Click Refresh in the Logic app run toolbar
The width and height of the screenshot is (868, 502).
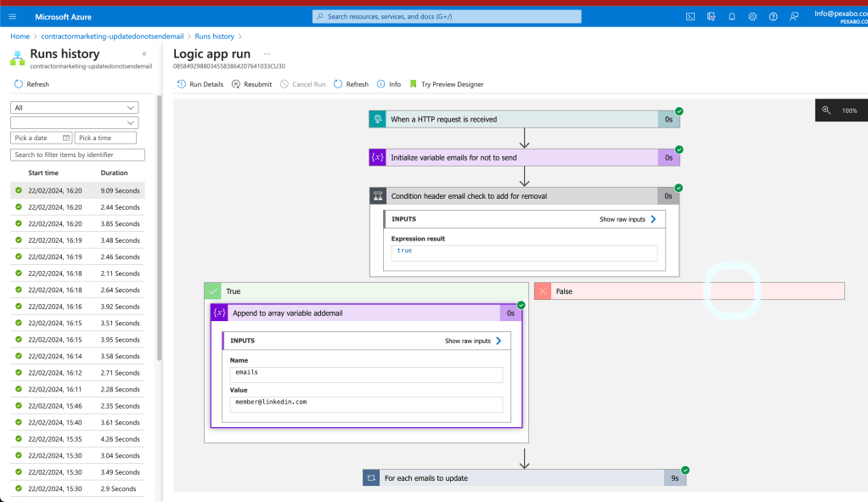pyautogui.click(x=351, y=84)
